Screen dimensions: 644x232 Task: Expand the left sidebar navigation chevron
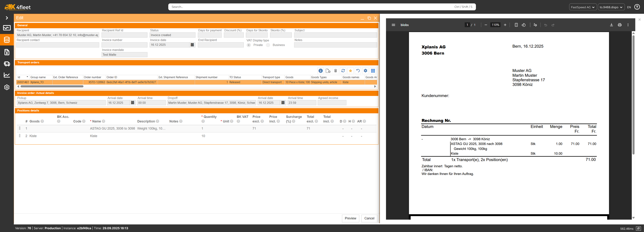(x=7, y=18)
